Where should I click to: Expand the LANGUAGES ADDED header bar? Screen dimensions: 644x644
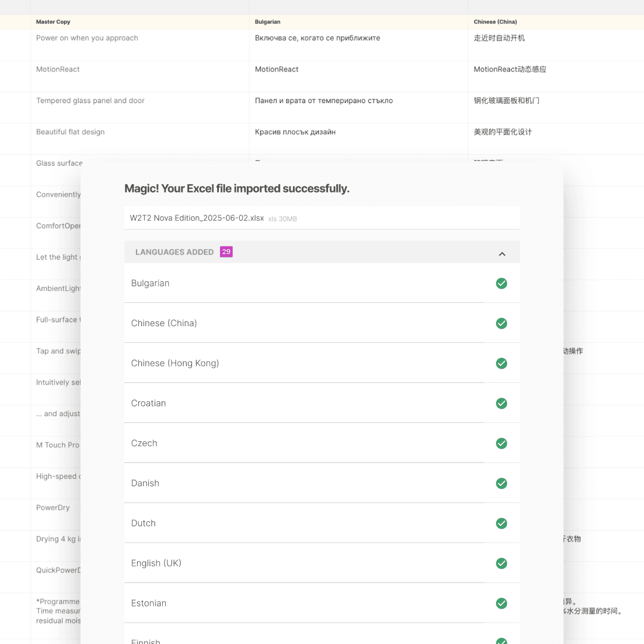click(x=322, y=252)
